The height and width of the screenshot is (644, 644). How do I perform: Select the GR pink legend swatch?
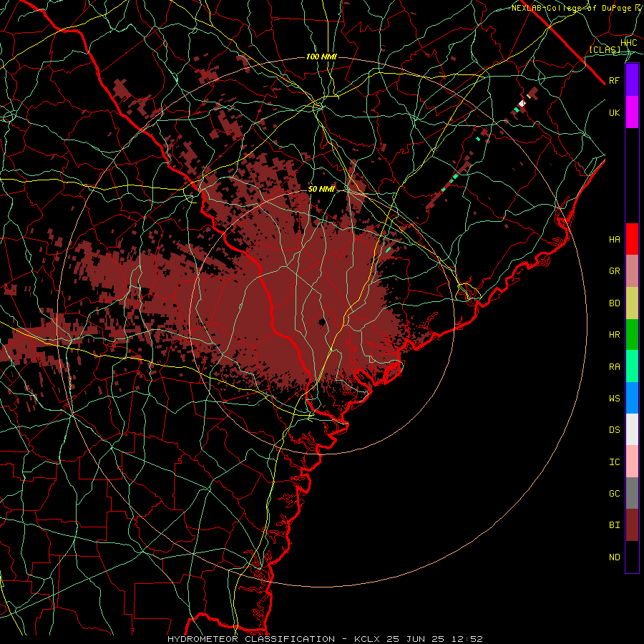(x=632, y=271)
